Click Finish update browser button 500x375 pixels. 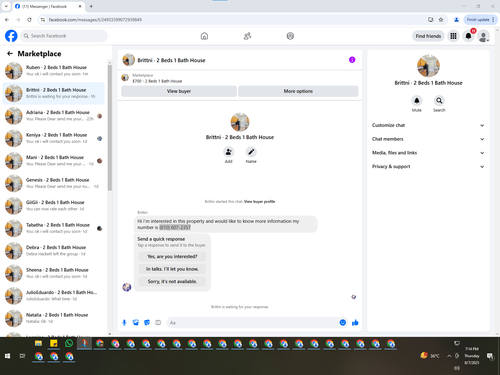pyautogui.click(x=480, y=20)
